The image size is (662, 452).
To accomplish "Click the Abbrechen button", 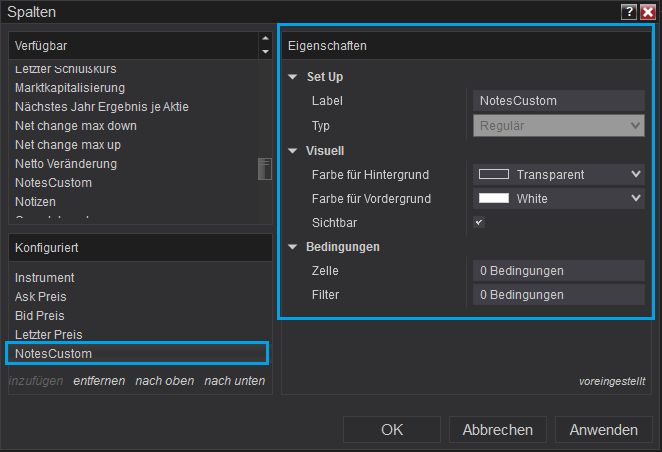I will pos(497,430).
